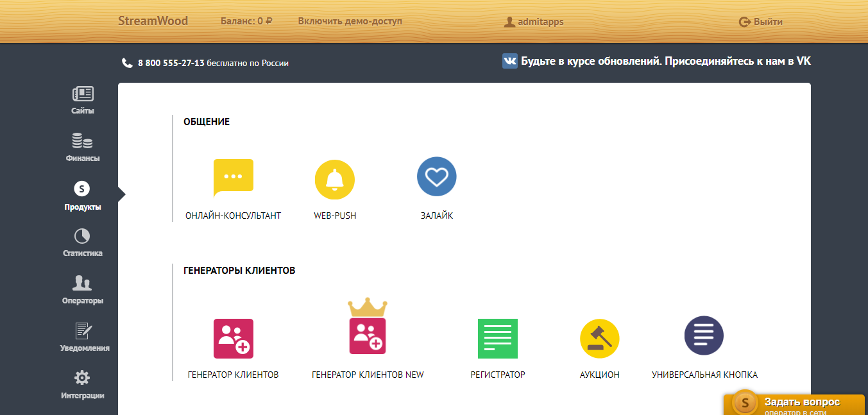Click the Уведомления menu label

pos(83,348)
